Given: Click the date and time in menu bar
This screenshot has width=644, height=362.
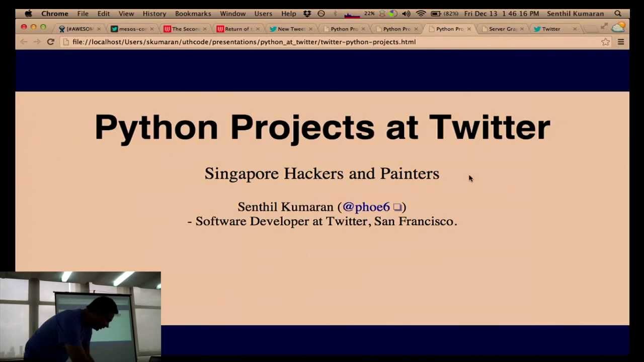Looking at the screenshot, I should tap(502, 14).
